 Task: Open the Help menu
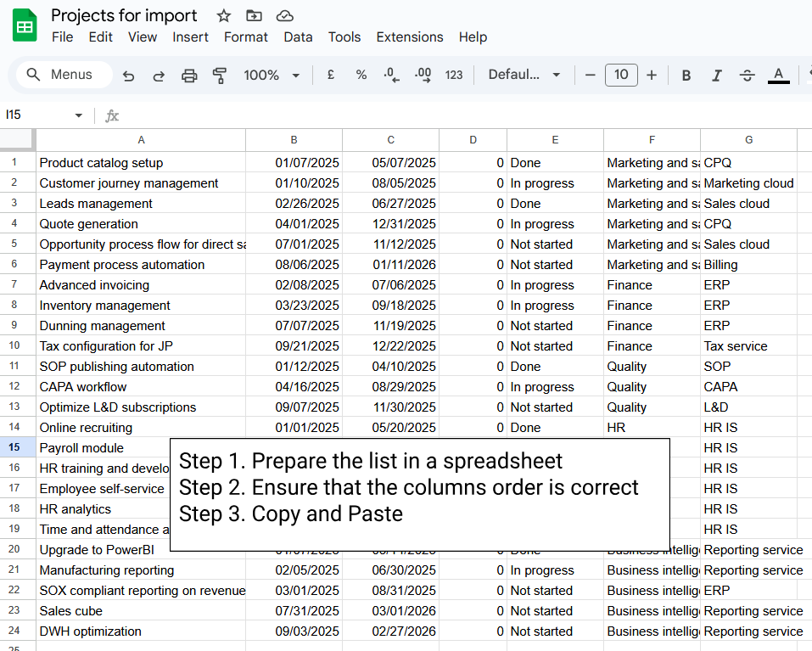click(473, 37)
